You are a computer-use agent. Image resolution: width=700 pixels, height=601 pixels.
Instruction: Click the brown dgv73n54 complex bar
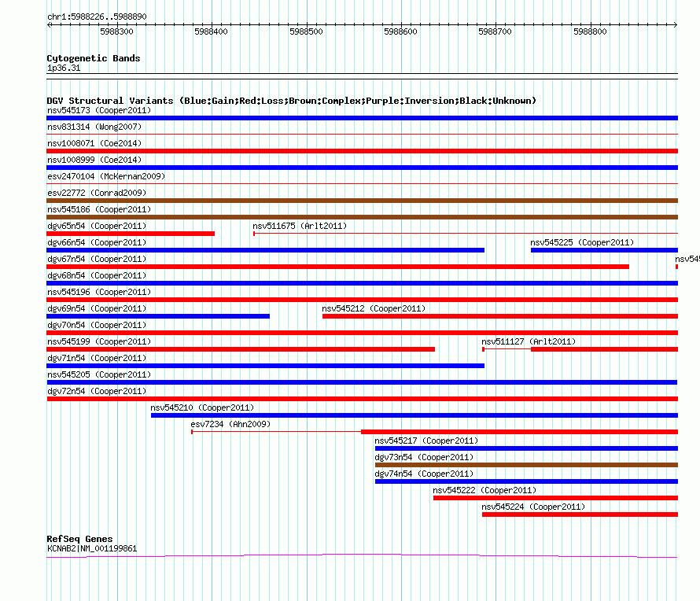[x=526, y=465]
